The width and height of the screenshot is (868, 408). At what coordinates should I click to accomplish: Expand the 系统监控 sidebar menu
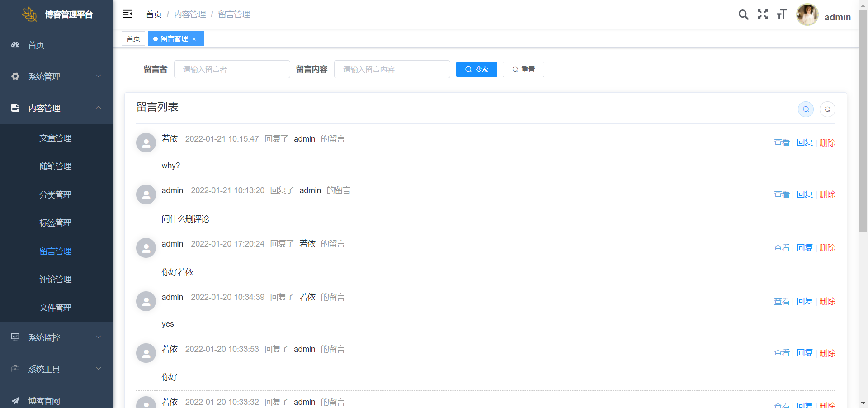point(57,337)
